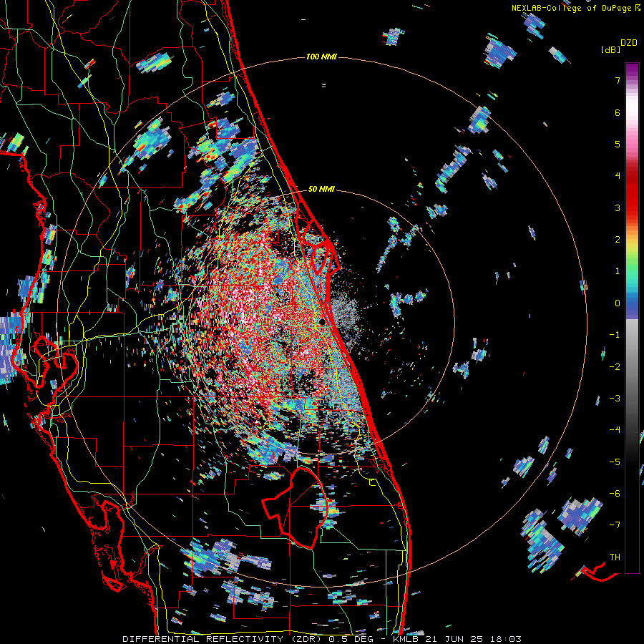This screenshot has height=644, width=644.
Task: Click the 5 tick label on color scale
Action: [x=618, y=144]
